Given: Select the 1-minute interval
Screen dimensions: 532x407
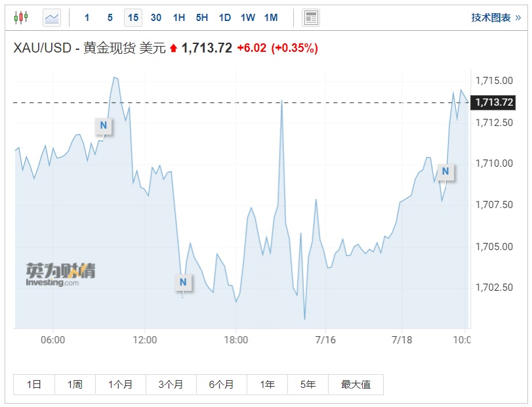Looking at the screenshot, I should pyautogui.click(x=87, y=18).
